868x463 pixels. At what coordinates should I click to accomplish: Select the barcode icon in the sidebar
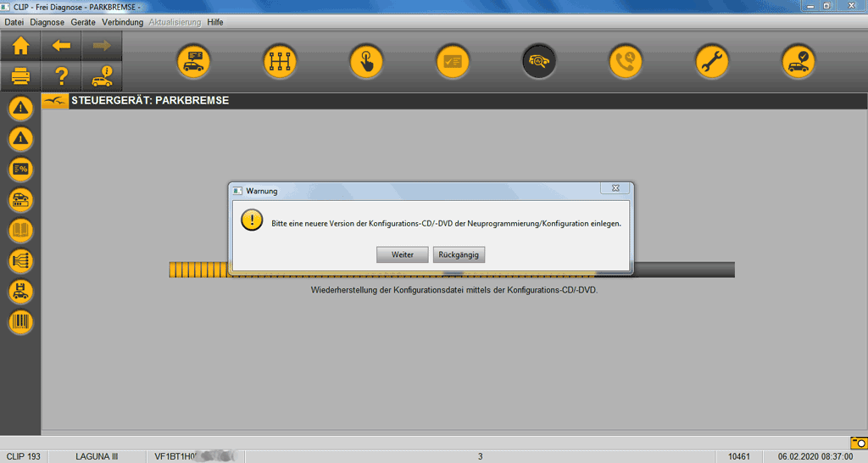[20, 322]
